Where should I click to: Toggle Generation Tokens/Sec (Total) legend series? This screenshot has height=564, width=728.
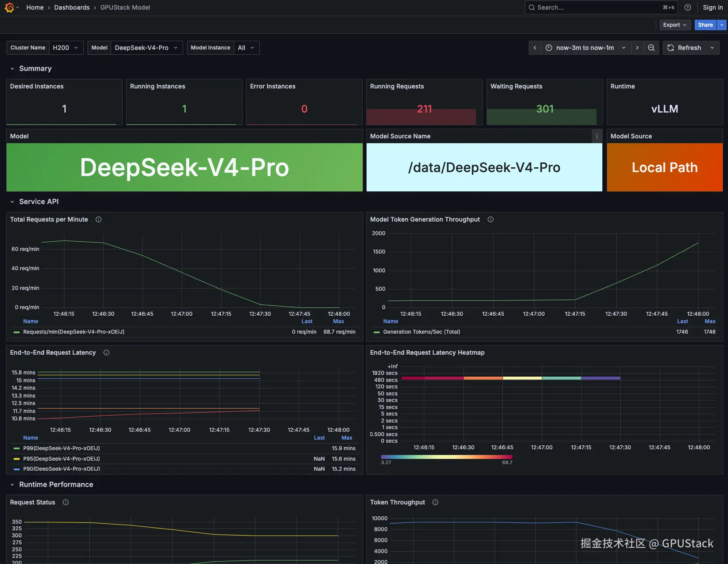click(x=421, y=332)
